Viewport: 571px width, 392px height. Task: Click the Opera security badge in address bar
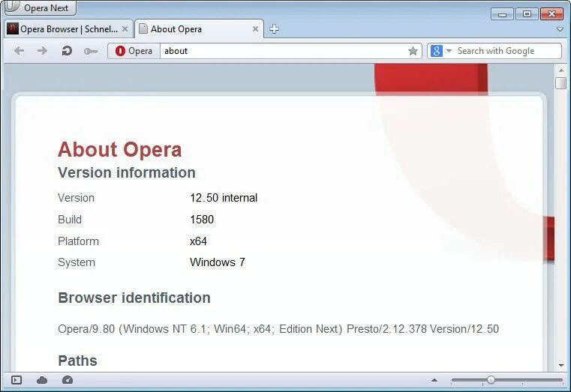coord(134,51)
